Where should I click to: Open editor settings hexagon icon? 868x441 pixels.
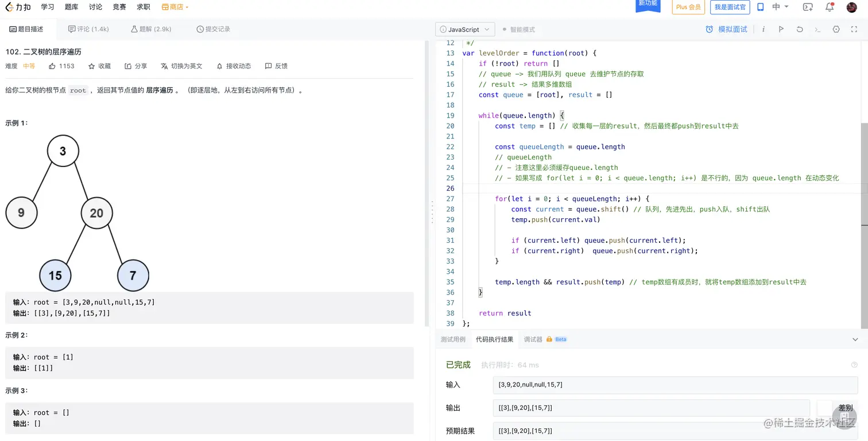click(x=836, y=29)
